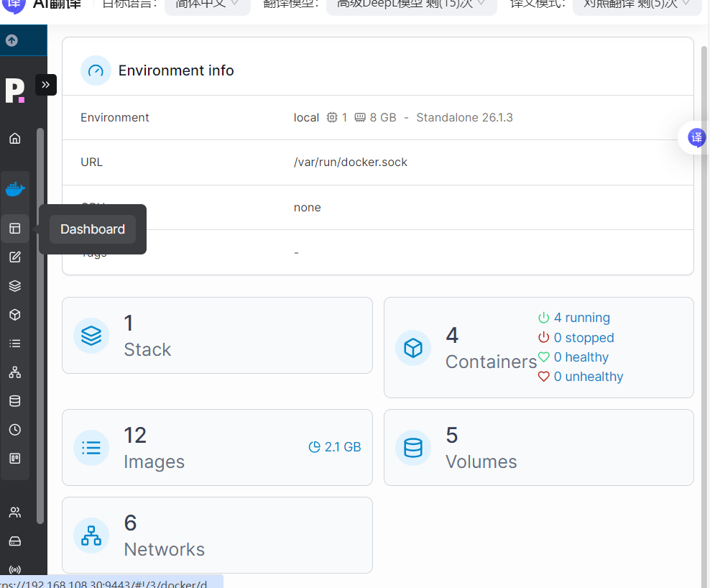Viewport: 715px width, 588px height.
Task: Click the environment name local
Action: 306,118
